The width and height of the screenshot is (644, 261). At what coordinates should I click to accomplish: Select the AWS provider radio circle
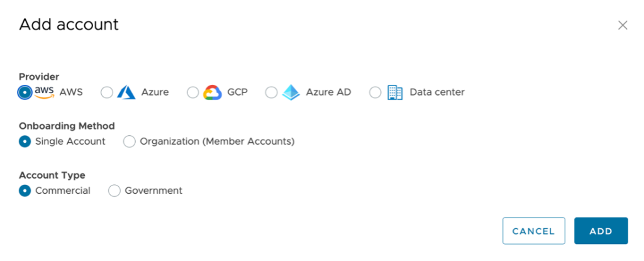(x=25, y=92)
